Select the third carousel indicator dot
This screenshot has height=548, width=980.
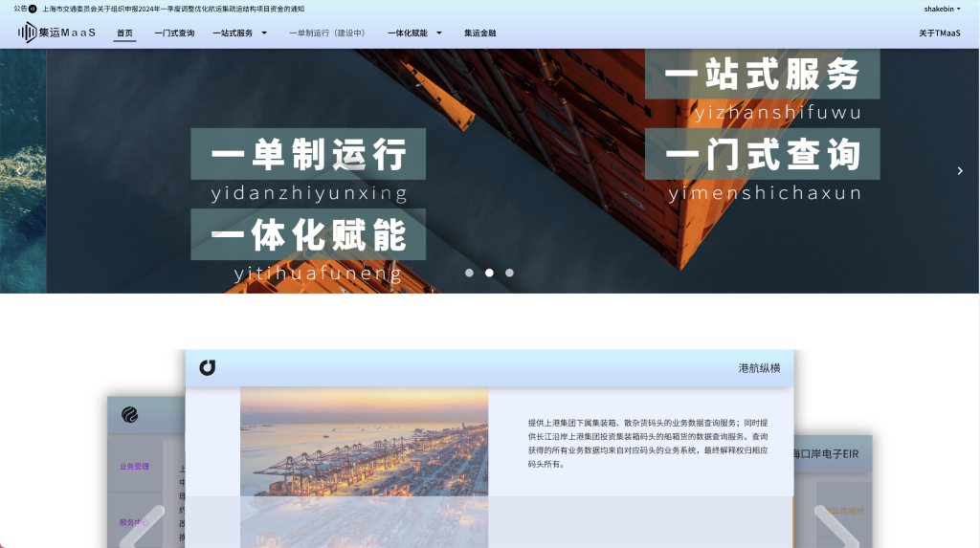tap(509, 273)
